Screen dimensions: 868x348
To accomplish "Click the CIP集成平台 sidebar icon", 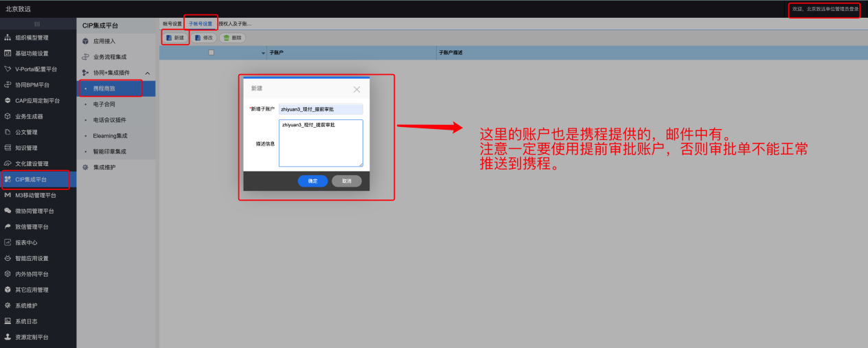I will coord(8,180).
